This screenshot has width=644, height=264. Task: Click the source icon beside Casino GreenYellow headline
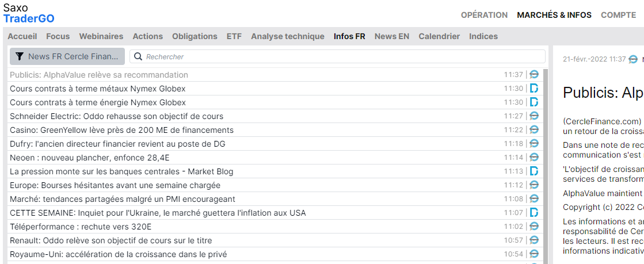point(534,130)
